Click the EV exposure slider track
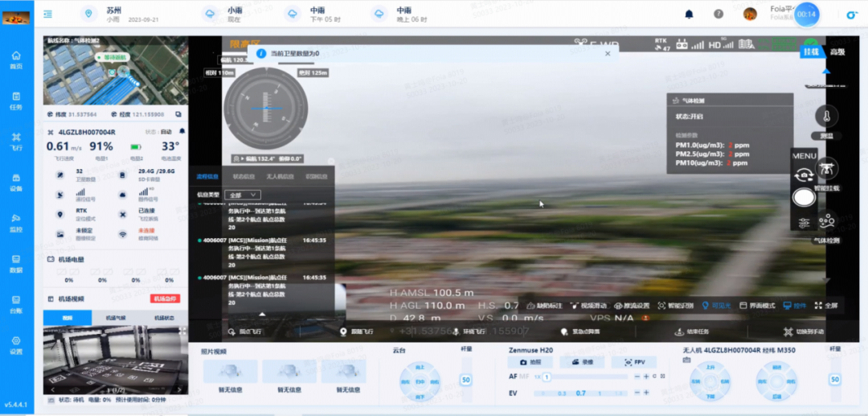868x416 pixels. click(587, 393)
